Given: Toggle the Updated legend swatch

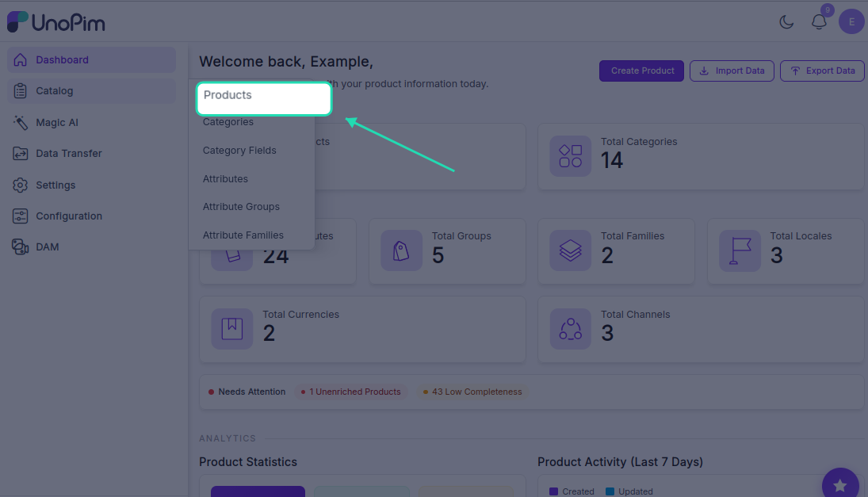Looking at the screenshot, I should coord(610,491).
